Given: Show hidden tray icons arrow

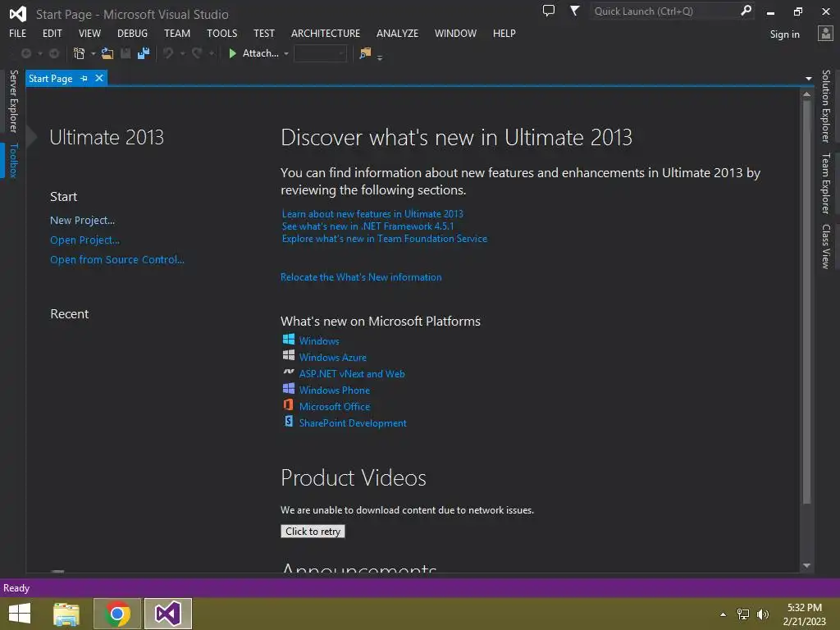Looking at the screenshot, I should pyautogui.click(x=724, y=614).
